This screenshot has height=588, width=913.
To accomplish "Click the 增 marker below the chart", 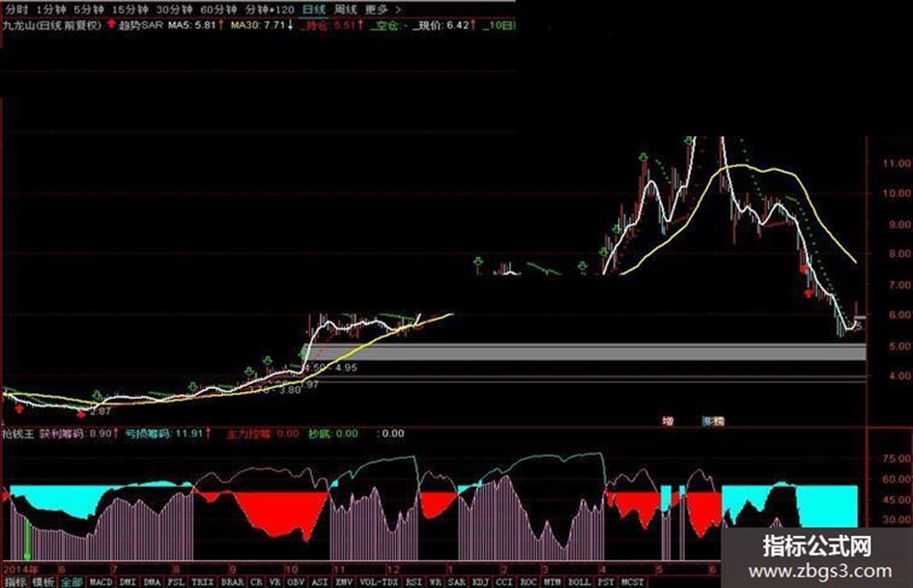I will coord(668,420).
